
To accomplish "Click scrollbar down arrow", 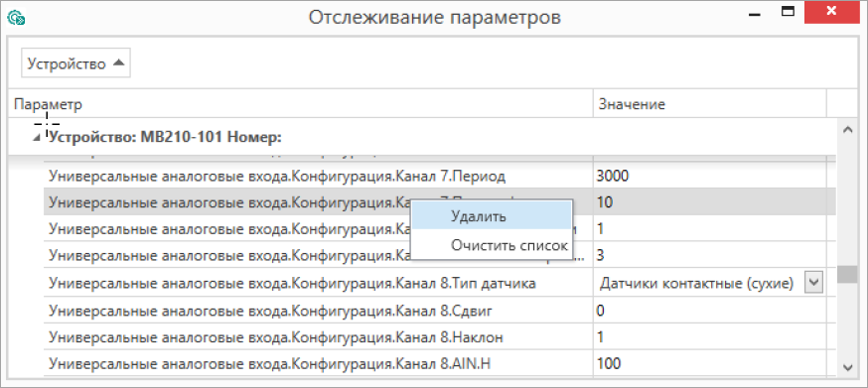I will [847, 366].
